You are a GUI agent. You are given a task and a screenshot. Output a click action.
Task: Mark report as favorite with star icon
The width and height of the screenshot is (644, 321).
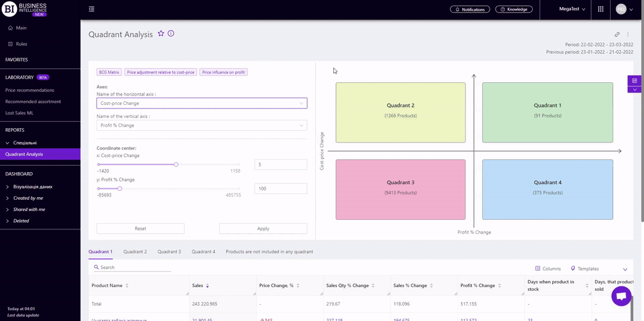tap(161, 34)
